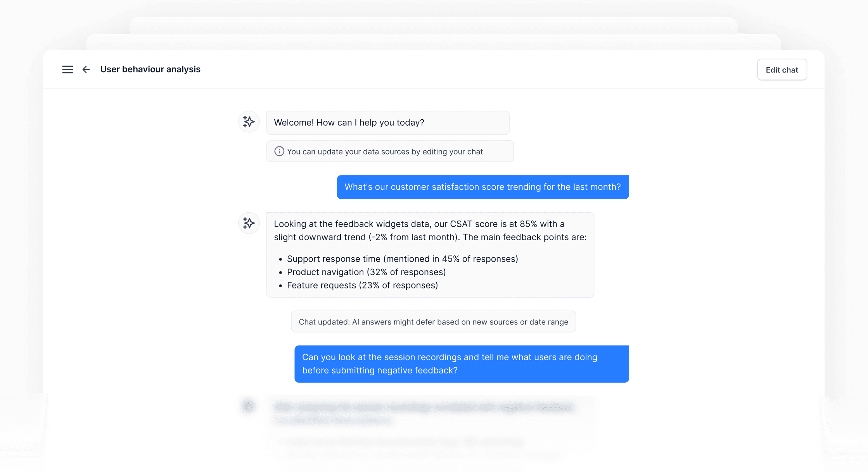Click the back arrow icon
The width and height of the screenshot is (868, 472).
[x=86, y=69]
